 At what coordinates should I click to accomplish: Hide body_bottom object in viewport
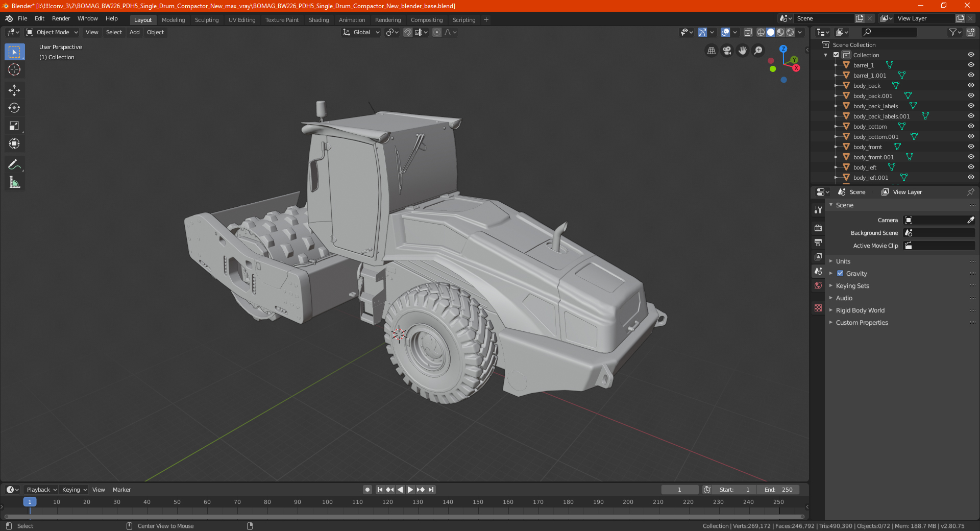coord(971,126)
